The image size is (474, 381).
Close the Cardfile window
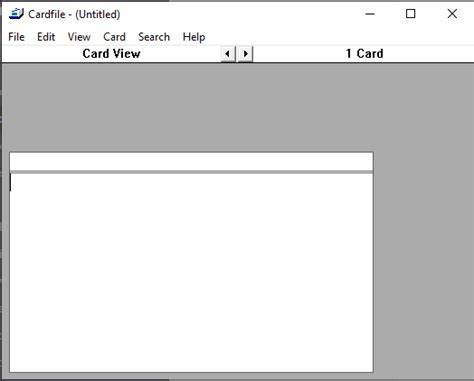click(x=452, y=14)
